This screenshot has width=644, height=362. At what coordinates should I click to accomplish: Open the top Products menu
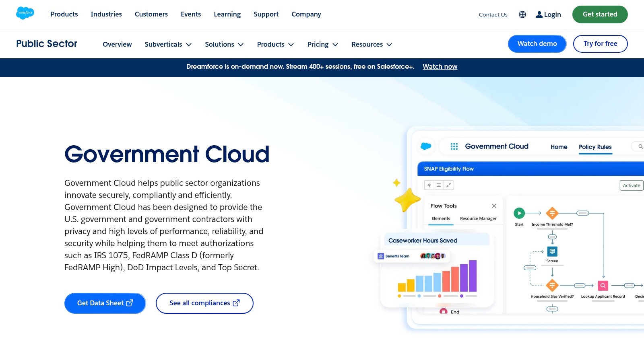point(64,14)
